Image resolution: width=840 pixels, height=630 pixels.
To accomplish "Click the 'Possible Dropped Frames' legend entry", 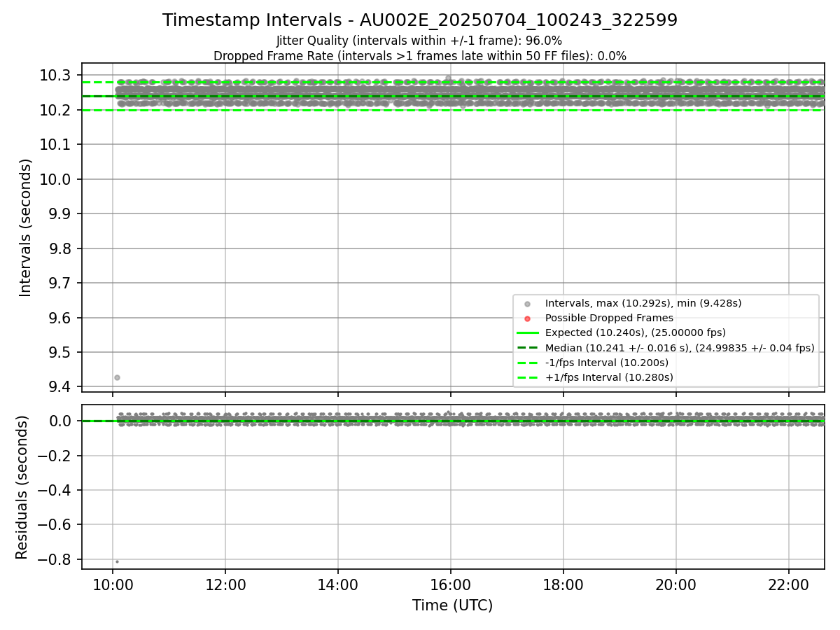I will 609,318.
